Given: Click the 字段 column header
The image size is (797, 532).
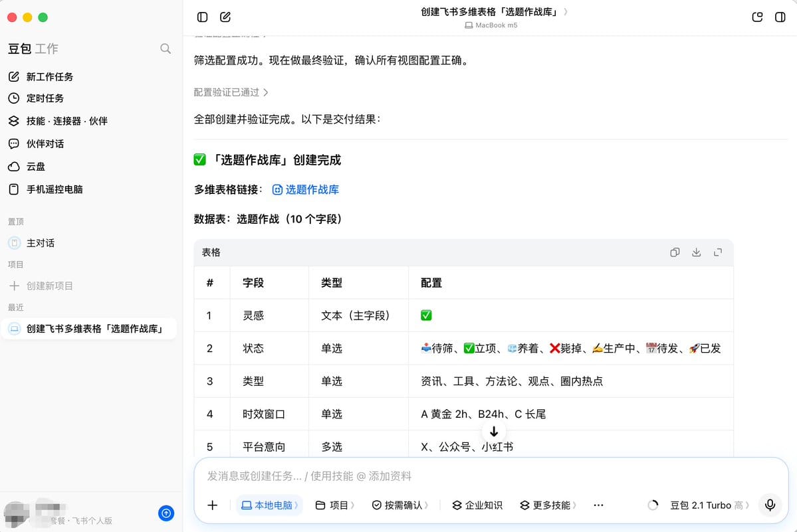Looking at the screenshot, I should [253, 283].
